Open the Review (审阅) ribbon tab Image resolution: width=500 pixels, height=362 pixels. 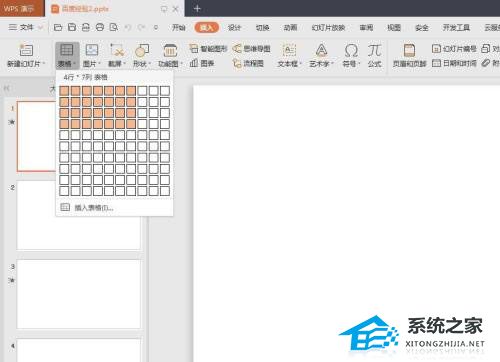pyautogui.click(x=366, y=27)
